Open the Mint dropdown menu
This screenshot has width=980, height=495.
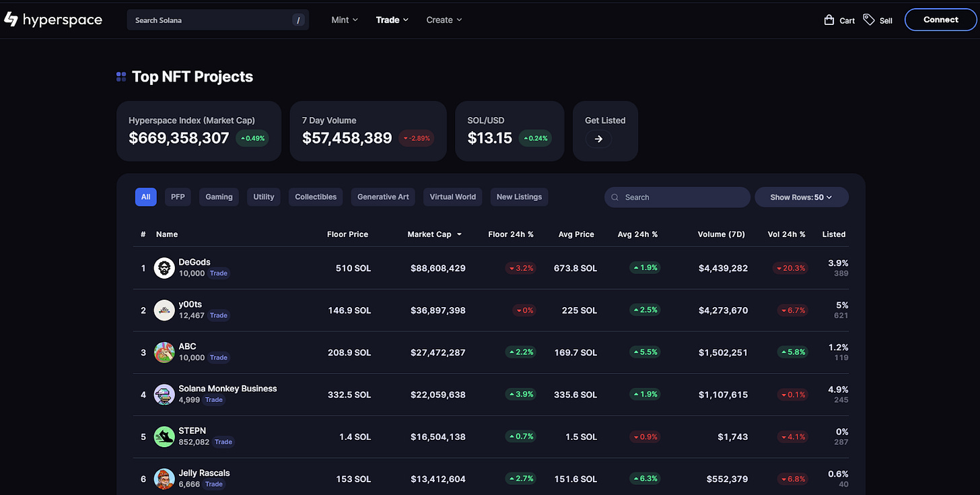pyautogui.click(x=345, y=20)
